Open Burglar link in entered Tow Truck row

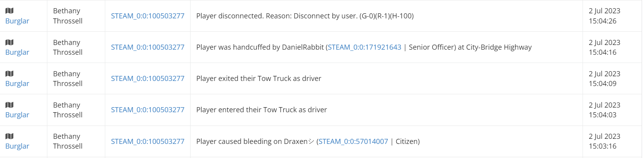pos(17,115)
